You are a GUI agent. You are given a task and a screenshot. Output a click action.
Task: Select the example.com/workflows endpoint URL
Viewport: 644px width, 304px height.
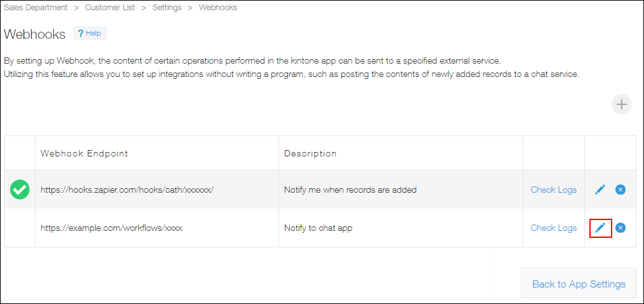pos(111,228)
